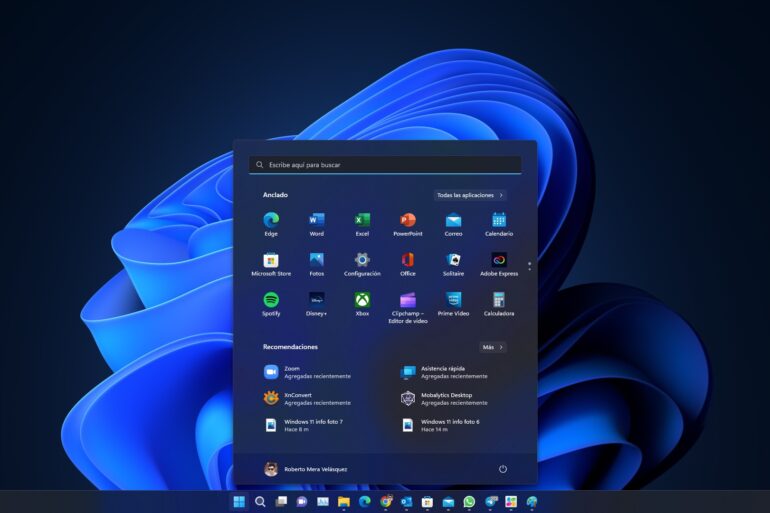Launch the Calculadora app
770x513 pixels.
coord(499,304)
